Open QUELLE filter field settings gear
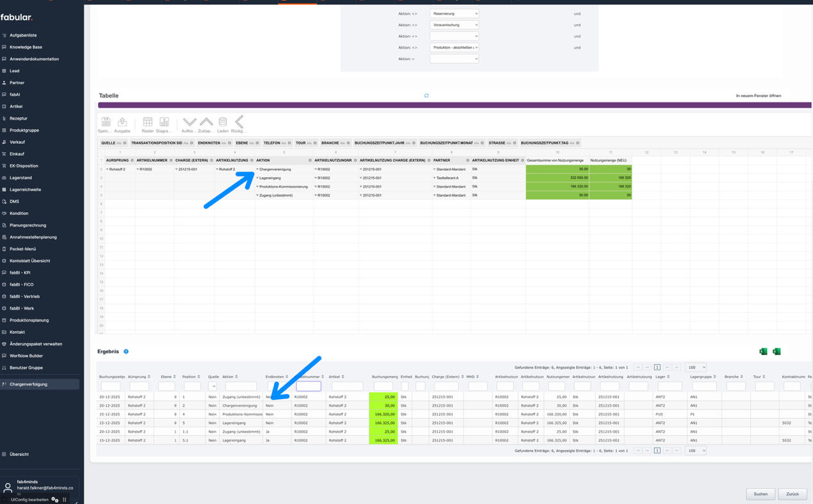Image resolution: width=813 pixels, height=504 pixels. tap(125, 143)
